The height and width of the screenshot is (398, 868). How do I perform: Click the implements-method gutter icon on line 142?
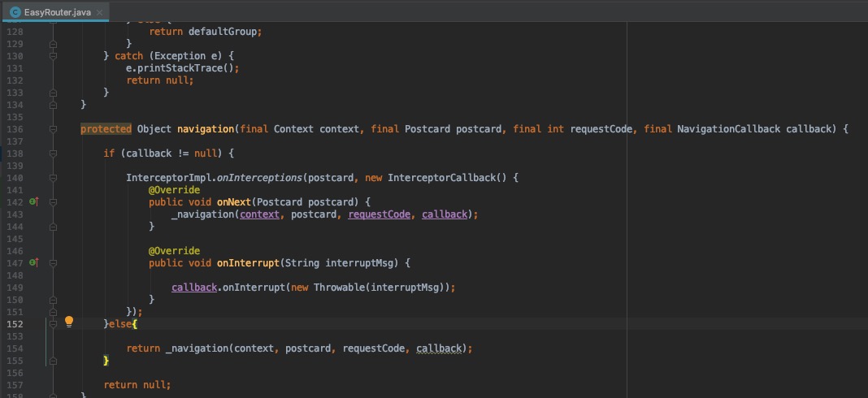pyautogui.click(x=34, y=202)
